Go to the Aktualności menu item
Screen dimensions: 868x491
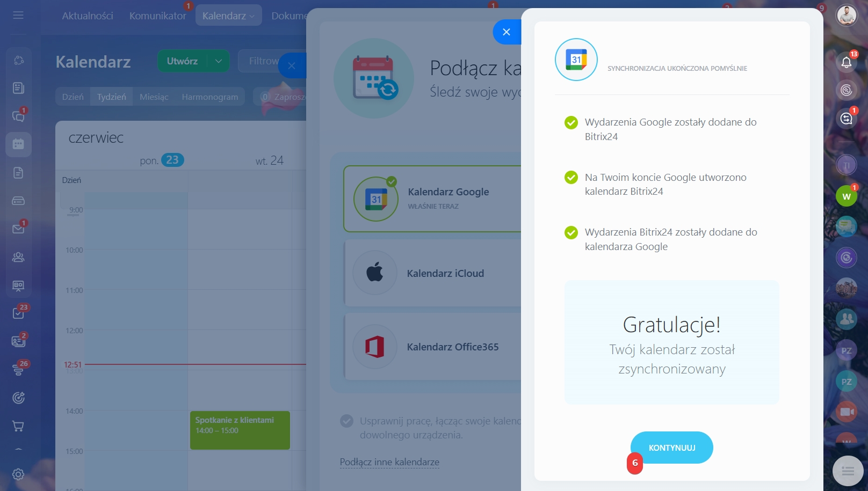click(88, 16)
